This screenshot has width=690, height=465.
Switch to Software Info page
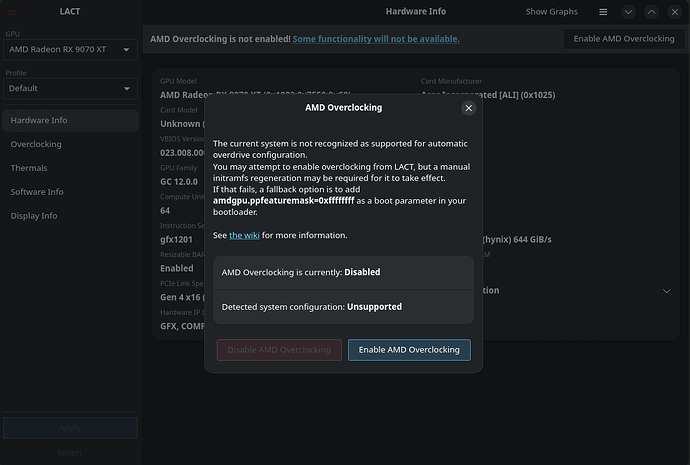70,192
